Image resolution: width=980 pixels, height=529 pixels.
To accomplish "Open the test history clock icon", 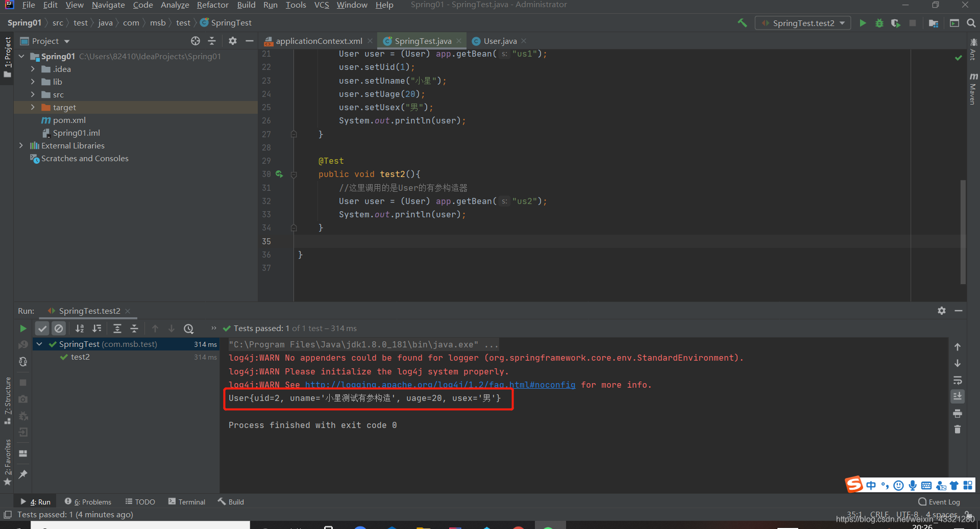I will click(189, 329).
